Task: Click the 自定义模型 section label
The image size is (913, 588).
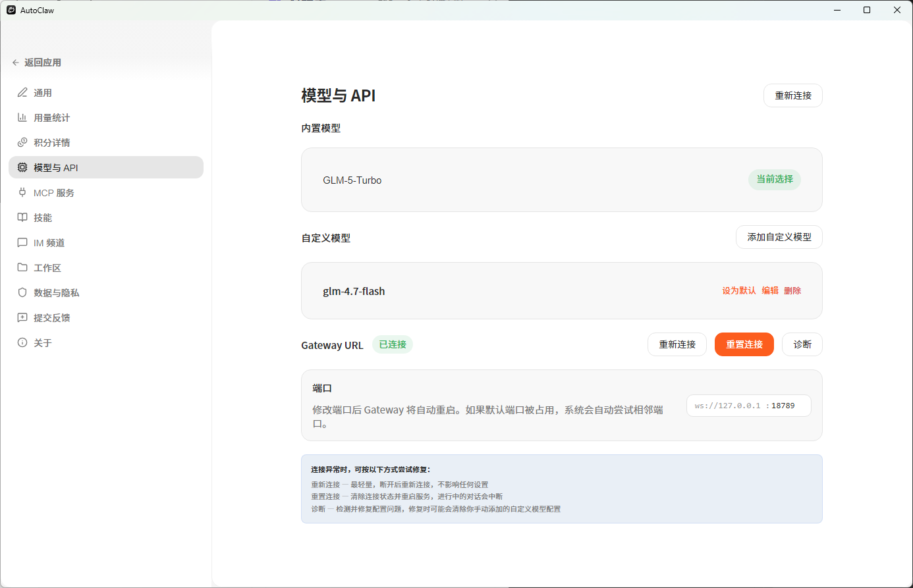Action: (326, 238)
